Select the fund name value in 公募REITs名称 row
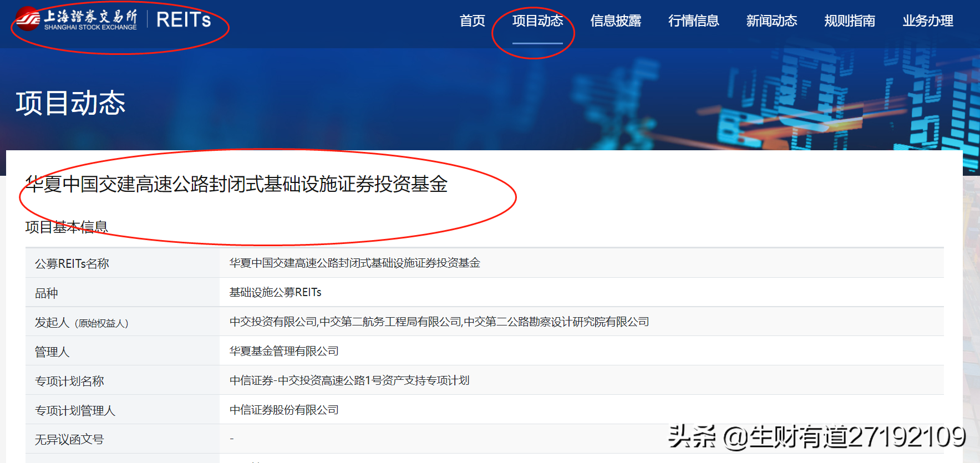 pyautogui.click(x=355, y=263)
